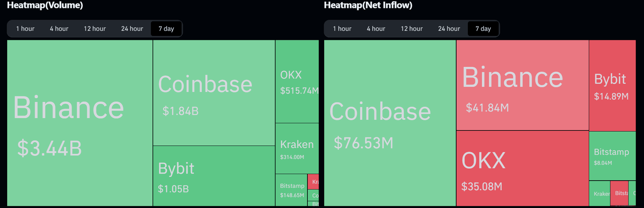Select the Bybit $1.05B volume tile

pyautogui.click(x=214, y=176)
